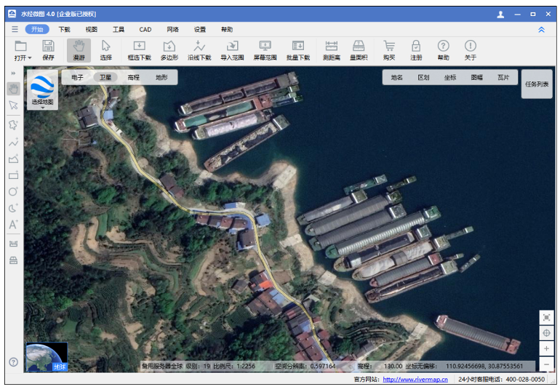
Task: Select the text annotation tool in left sidebar
Action: (13, 225)
